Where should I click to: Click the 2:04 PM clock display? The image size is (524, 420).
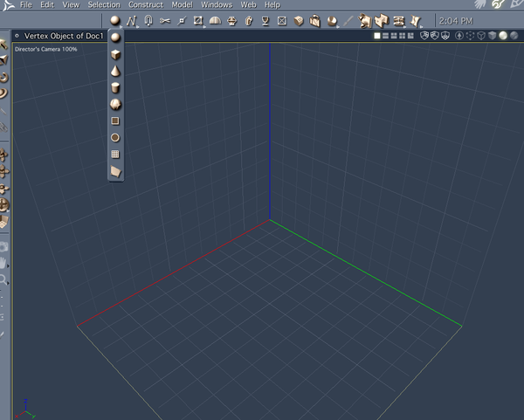tap(456, 21)
